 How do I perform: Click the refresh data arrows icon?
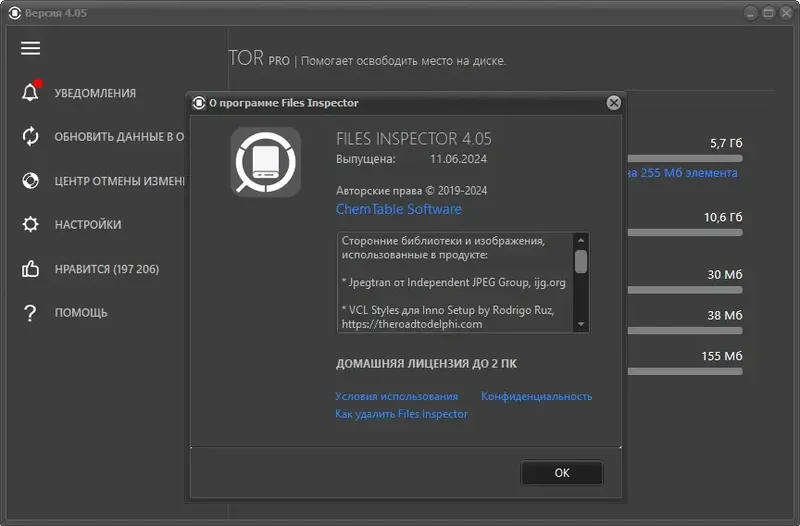(x=30, y=137)
